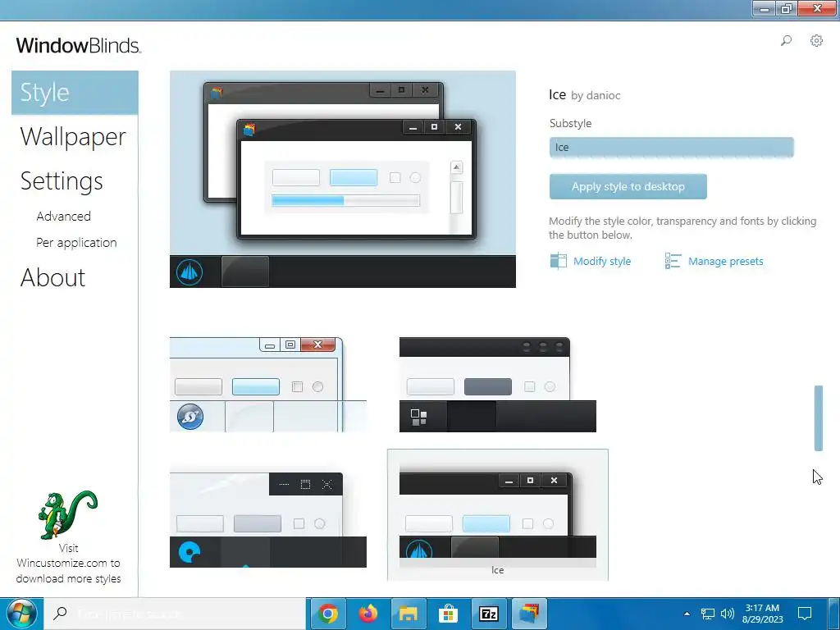This screenshot has width=840, height=630.
Task: Click Visit Wincustomize.com download link text
Action: (69, 564)
